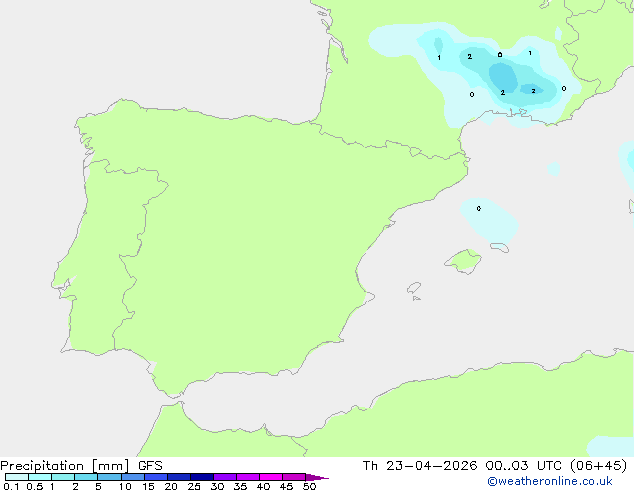Pick the swatch between 45 and 50
Screen dimensions: 634x490
294,477
